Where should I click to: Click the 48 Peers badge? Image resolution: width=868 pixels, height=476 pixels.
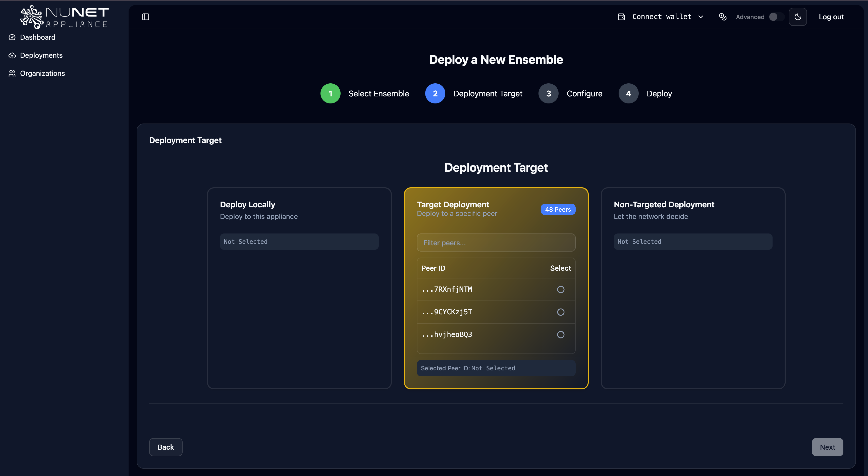coord(558,209)
